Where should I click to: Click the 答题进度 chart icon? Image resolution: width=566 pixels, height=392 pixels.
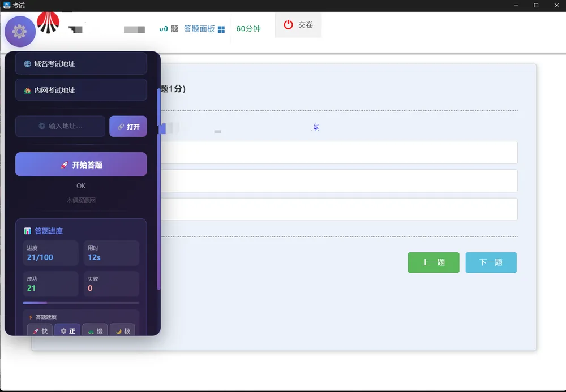pos(27,231)
